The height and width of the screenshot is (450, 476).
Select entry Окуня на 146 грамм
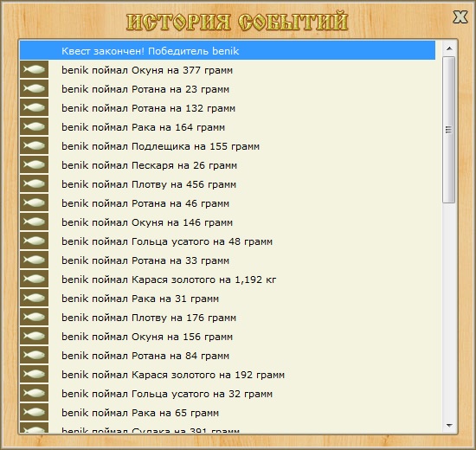228,222
